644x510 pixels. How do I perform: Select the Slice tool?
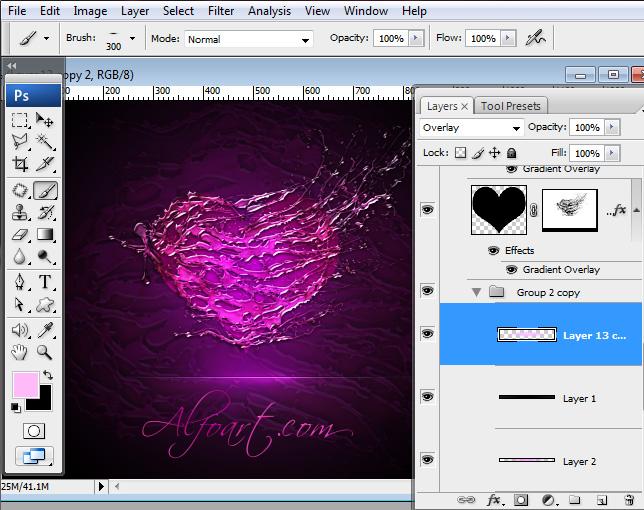pyautogui.click(x=44, y=164)
